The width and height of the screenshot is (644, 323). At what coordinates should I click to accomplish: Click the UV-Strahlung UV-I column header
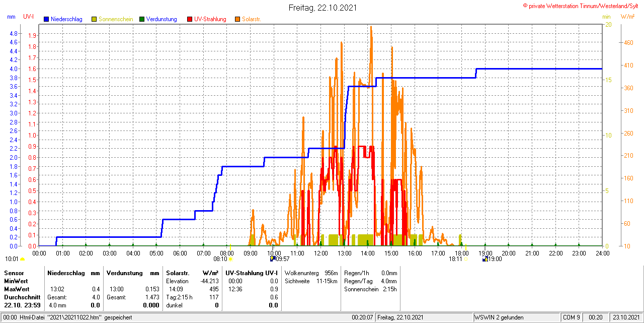[x=252, y=273]
